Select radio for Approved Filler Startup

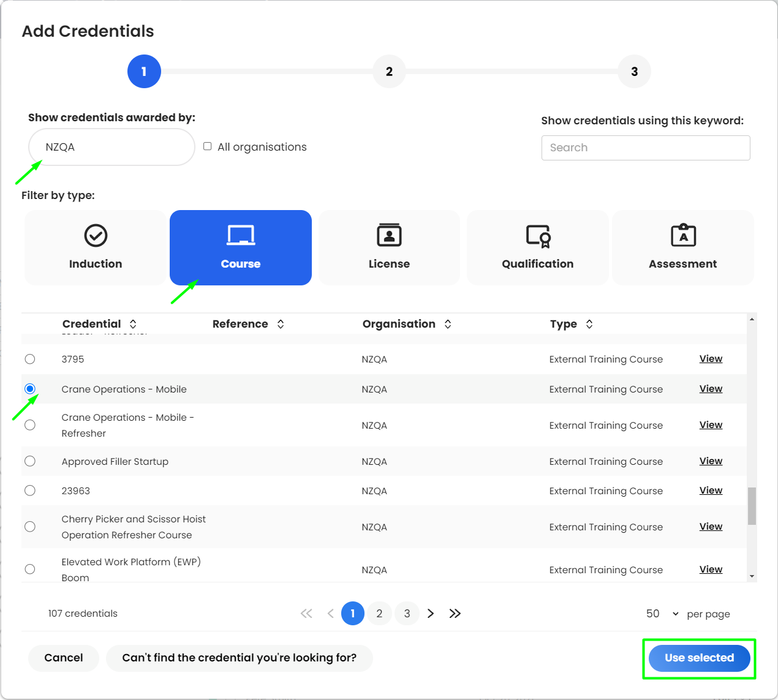30,461
